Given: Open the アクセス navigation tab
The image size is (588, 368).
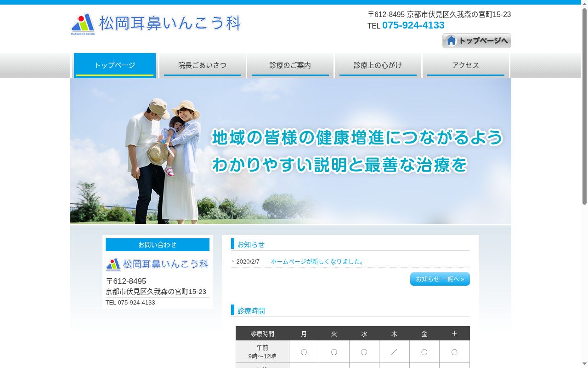Looking at the screenshot, I should click(x=466, y=65).
